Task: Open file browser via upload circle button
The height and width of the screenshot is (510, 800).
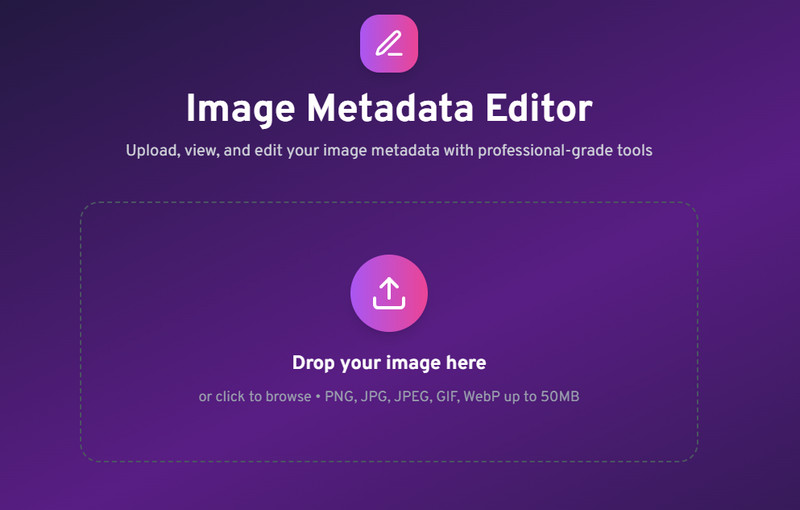Action: coord(389,293)
